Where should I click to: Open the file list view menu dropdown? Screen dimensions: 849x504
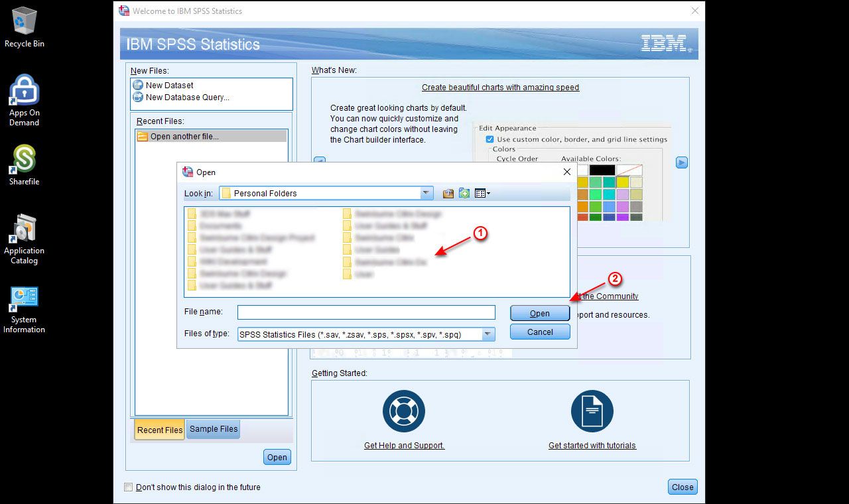click(483, 194)
